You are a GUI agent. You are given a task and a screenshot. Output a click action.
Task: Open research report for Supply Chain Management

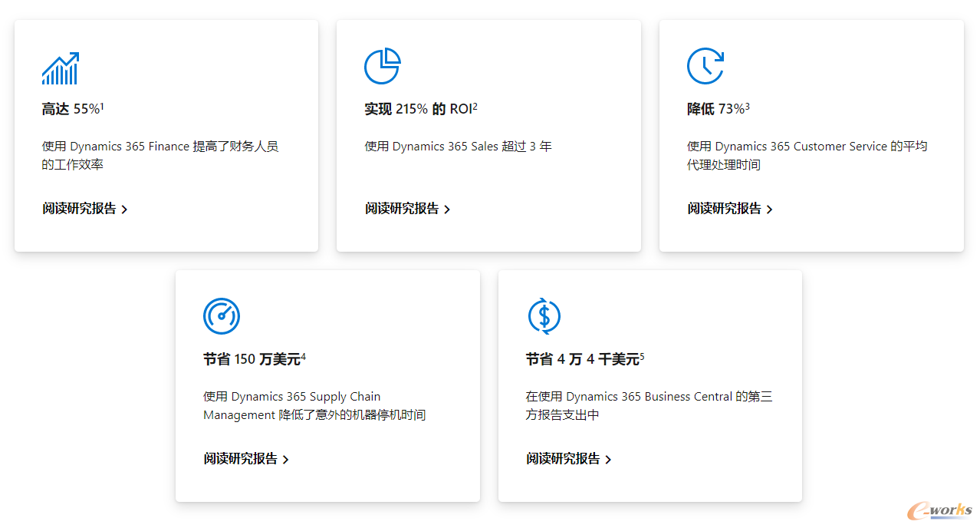(x=247, y=459)
